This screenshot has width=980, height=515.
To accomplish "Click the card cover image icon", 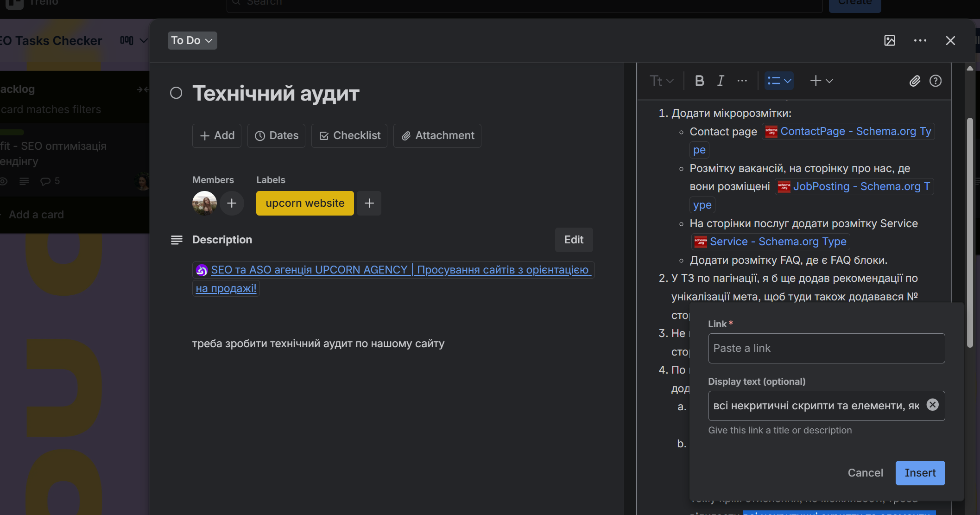I will pos(889,41).
